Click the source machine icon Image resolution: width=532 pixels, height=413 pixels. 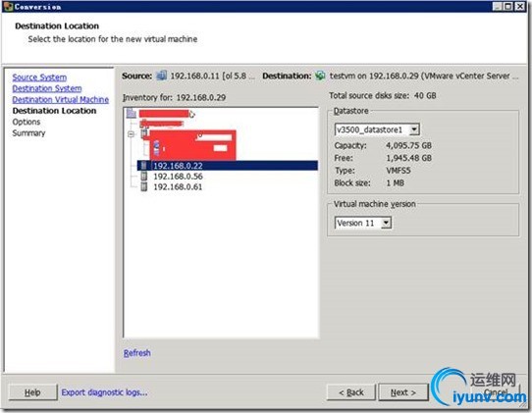coord(162,76)
